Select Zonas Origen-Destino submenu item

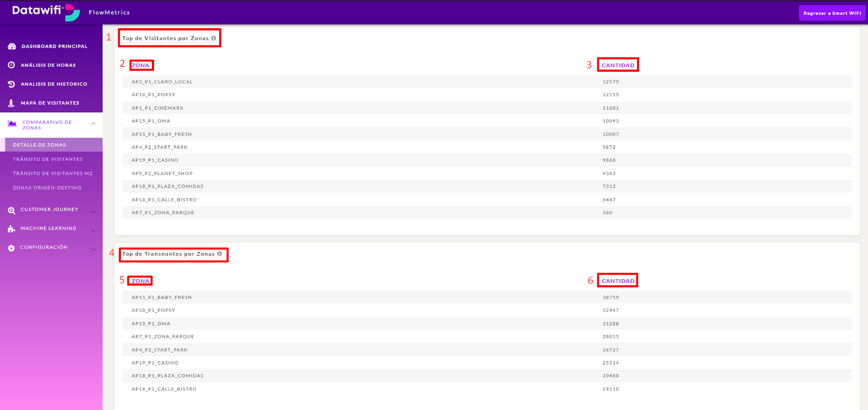tap(47, 188)
